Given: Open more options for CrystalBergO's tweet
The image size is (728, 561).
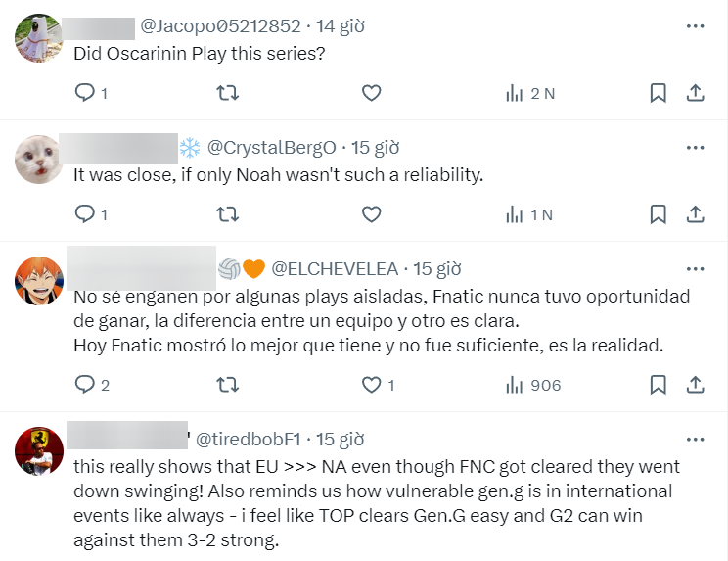Looking at the screenshot, I should point(695,147).
